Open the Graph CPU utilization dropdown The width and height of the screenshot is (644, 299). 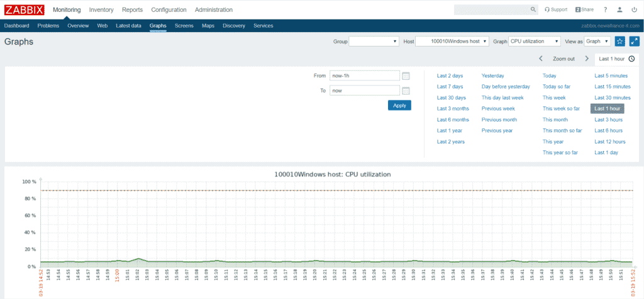[x=535, y=41]
